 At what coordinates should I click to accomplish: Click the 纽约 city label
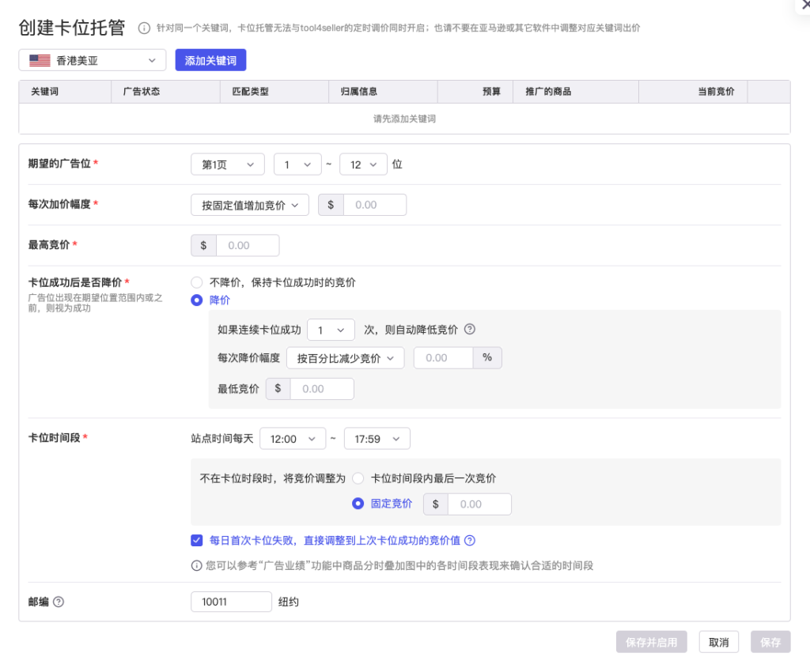(288, 602)
